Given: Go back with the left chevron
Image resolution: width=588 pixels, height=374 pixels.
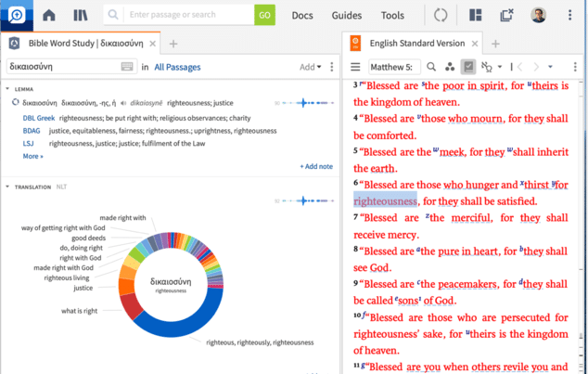Looking at the screenshot, I should [x=520, y=67].
